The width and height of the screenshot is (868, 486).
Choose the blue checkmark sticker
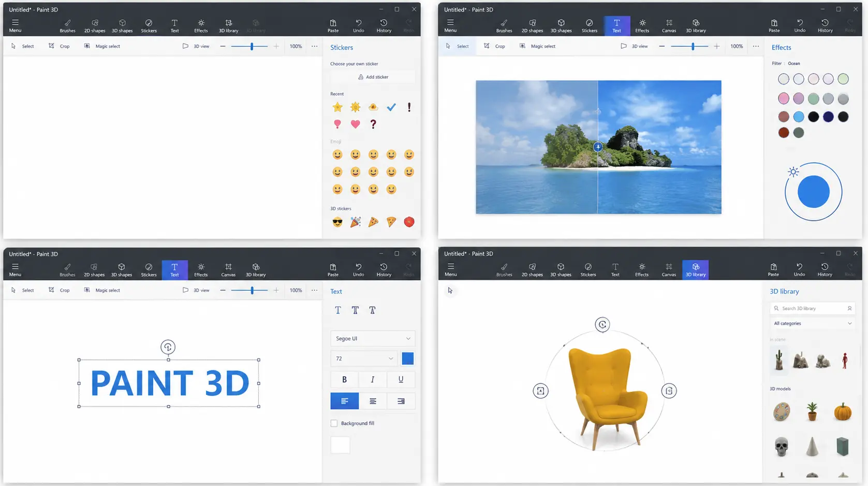click(391, 107)
